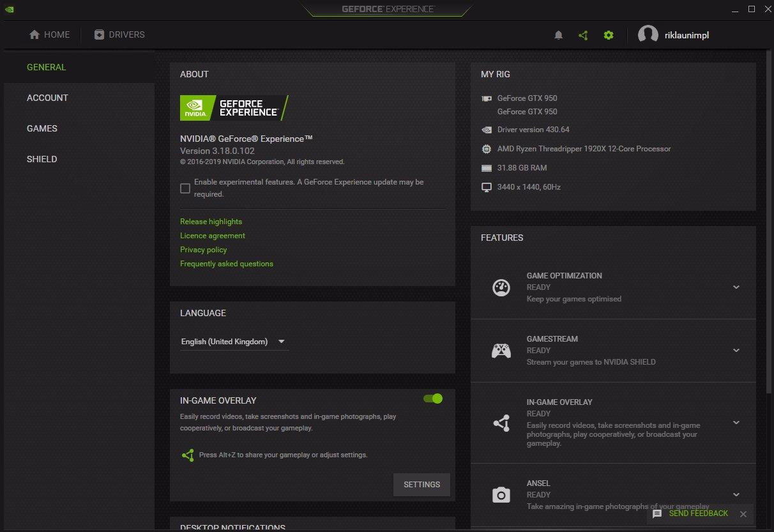Click the Ansel camera icon
The width and height of the screenshot is (774, 532).
tap(501, 495)
